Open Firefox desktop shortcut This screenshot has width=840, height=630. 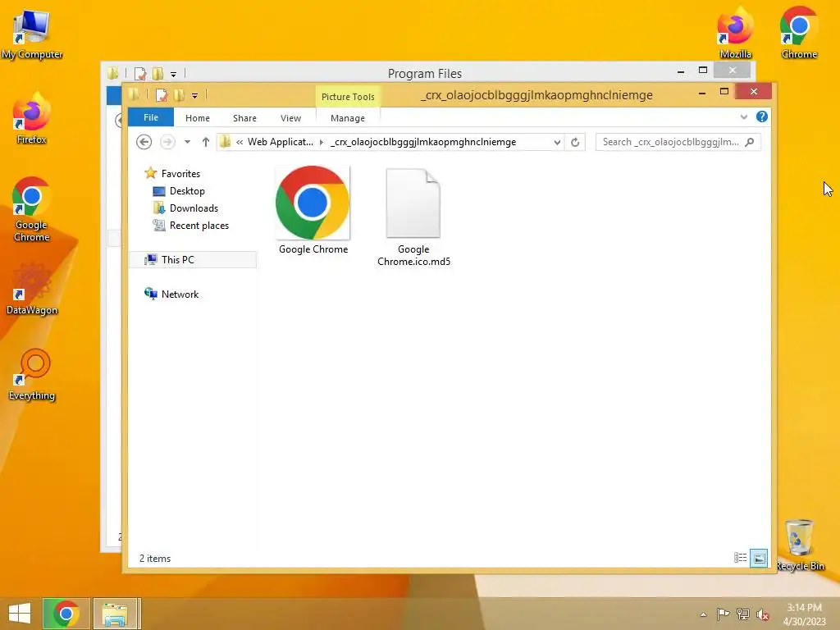click(x=32, y=119)
